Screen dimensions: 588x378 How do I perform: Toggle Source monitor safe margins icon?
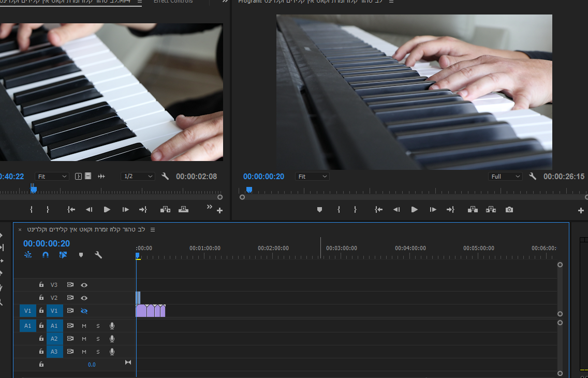click(78, 176)
